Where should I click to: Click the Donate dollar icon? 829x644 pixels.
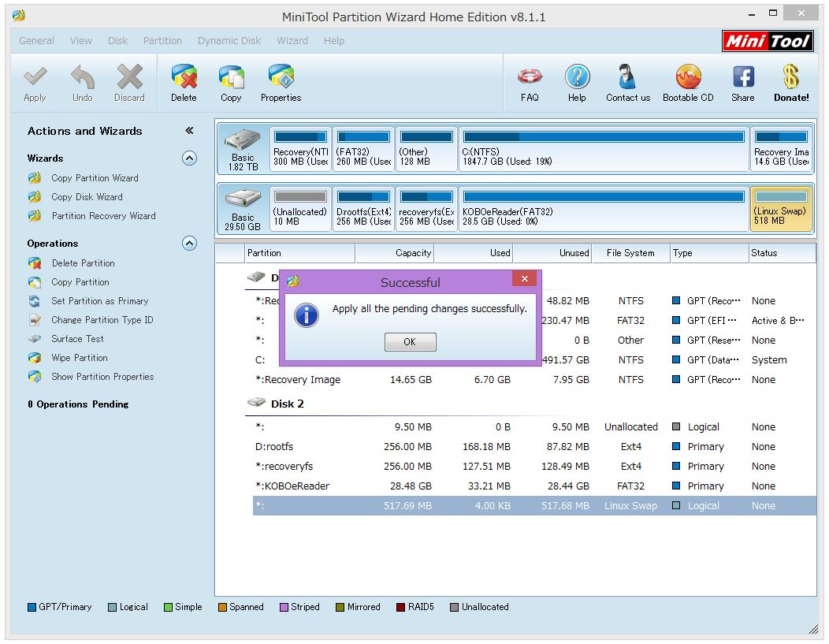791,77
